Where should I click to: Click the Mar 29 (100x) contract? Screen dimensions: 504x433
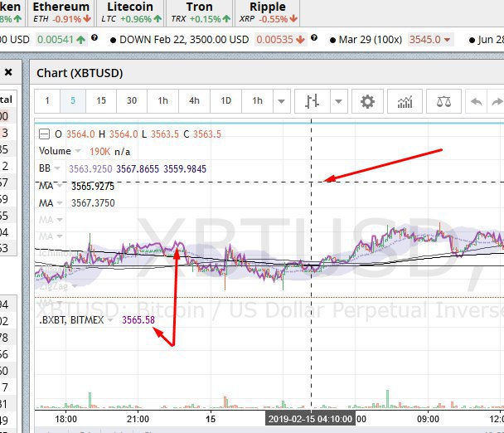371,40
